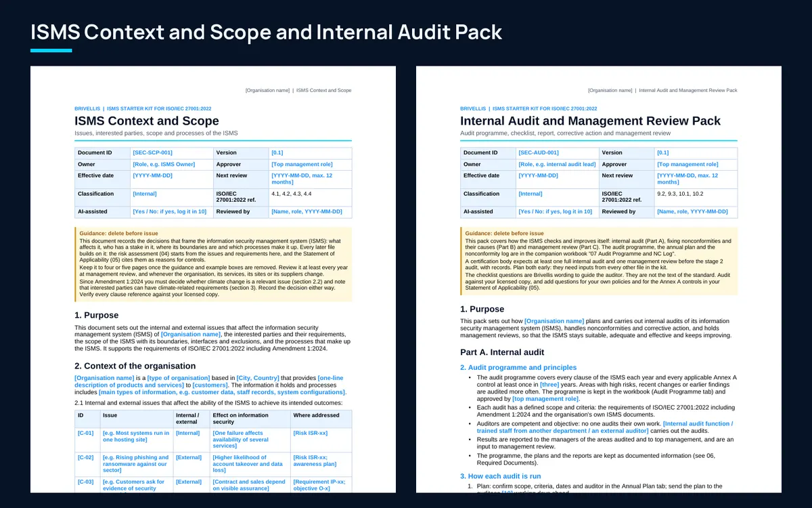Click the 'AI-assisted' label in the right document
The height and width of the screenshot is (508, 812).
coord(479,211)
